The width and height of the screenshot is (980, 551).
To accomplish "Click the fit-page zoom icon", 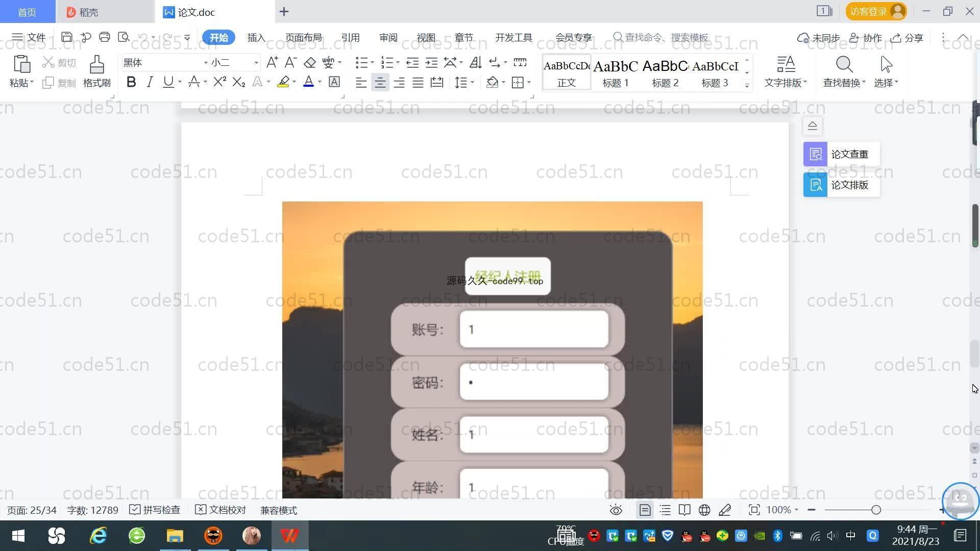I will pyautogui.click(x=754, y=510).
